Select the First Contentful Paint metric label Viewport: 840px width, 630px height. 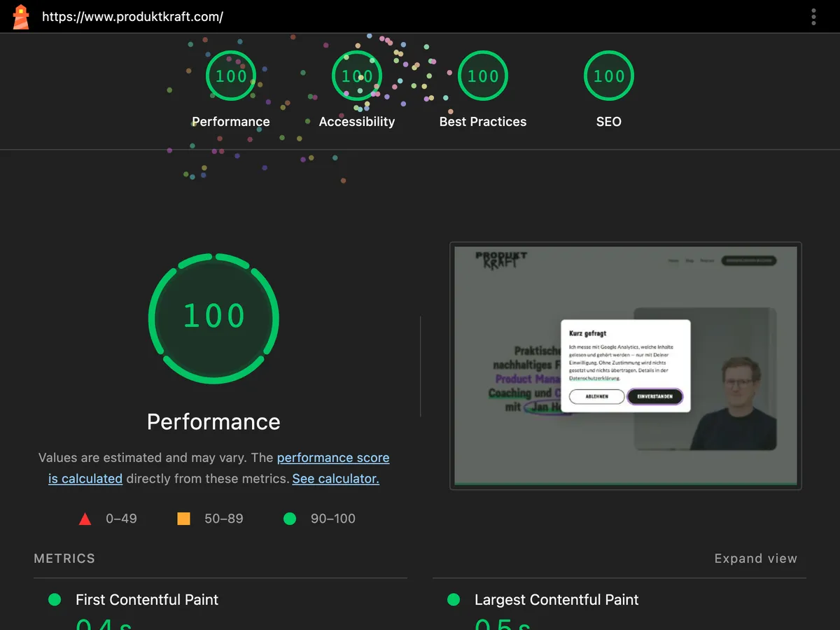147,600
